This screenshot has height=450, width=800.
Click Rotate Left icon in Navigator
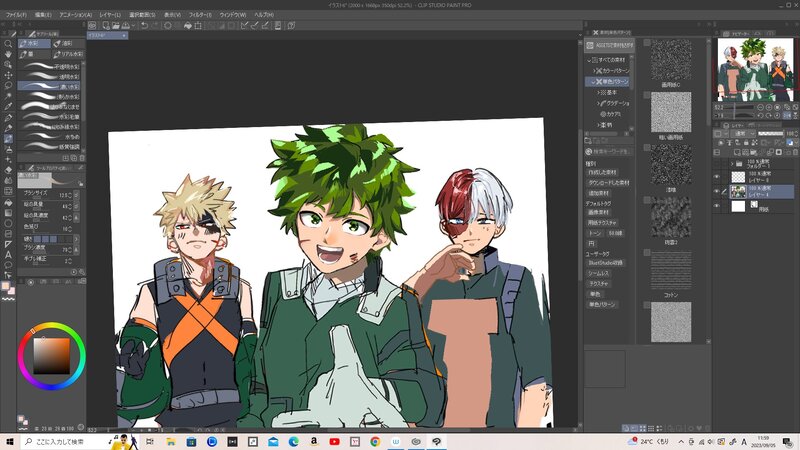pos(760,116)
